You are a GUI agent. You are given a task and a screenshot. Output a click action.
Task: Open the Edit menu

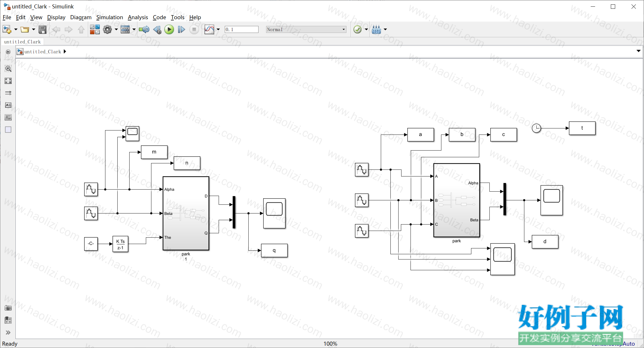(x=21, y=17)
